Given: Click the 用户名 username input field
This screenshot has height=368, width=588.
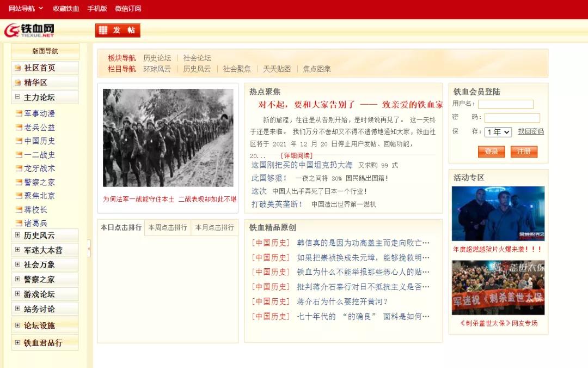Looking at the screenshot, I should [506, 104].
